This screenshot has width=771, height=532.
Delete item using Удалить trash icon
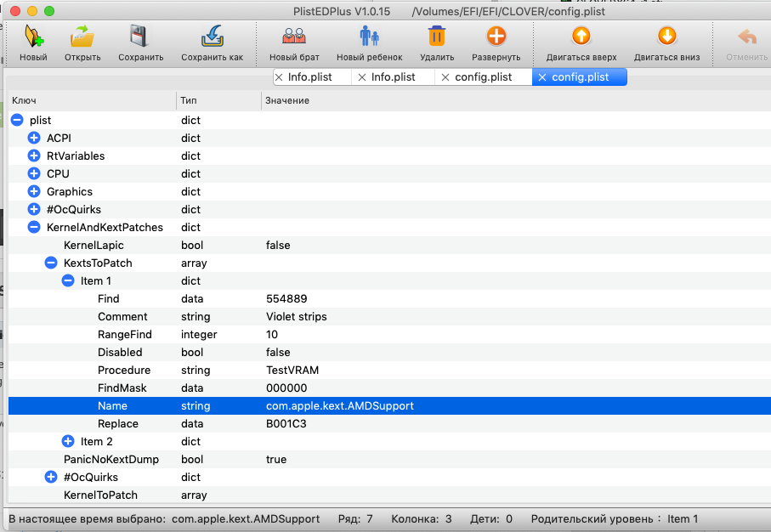[x=437, y=37]
